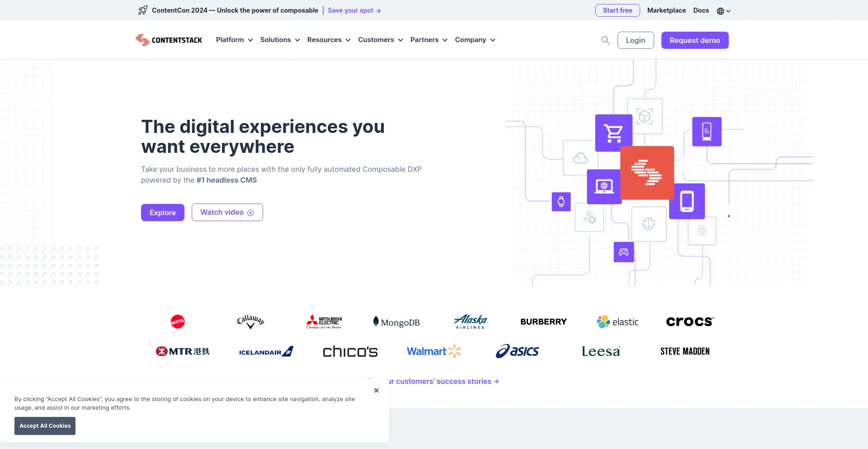Open the Marketplace link
Image resolution: width=868 pixels, height=449 pixels.
pos(666,10)
